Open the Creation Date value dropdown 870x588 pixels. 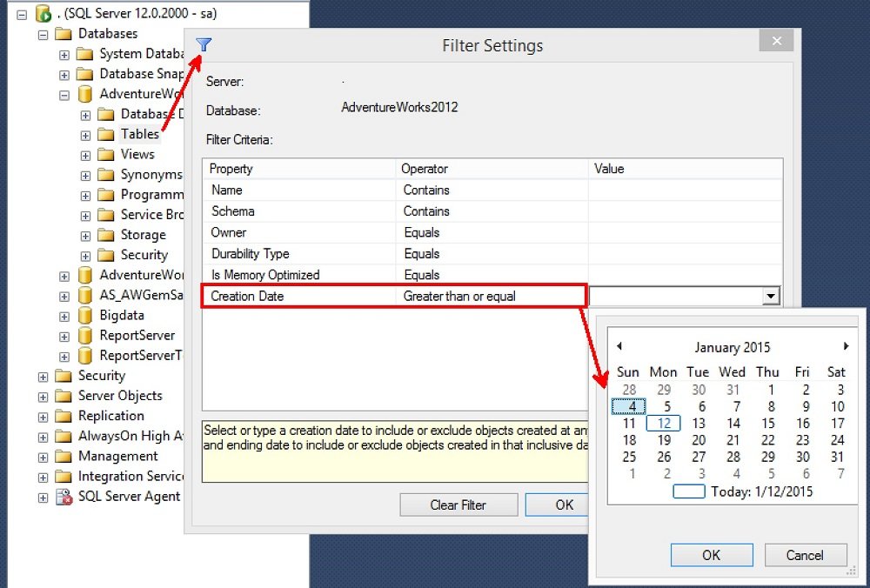pos(770,296)
